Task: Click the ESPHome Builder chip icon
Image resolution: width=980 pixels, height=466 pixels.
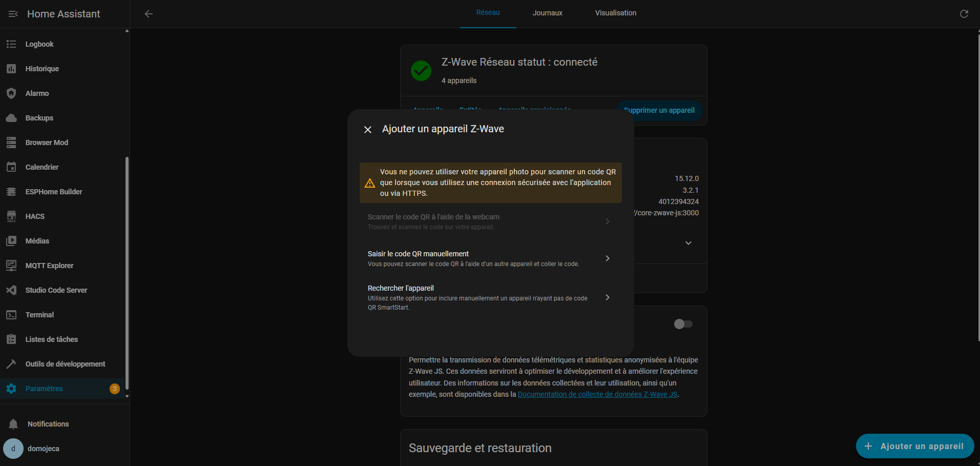Action: tap(11, 192)
